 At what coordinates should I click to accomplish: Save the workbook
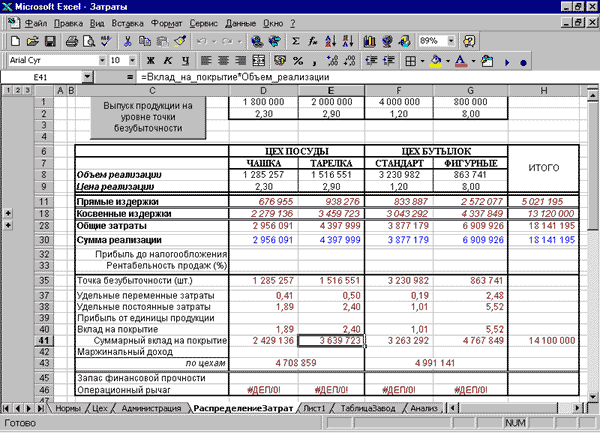51,41
